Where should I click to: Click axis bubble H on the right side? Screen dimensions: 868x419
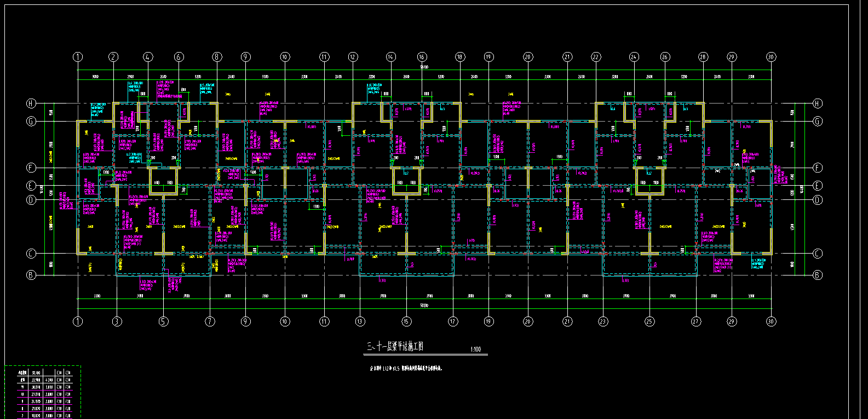[x=818, y=104]
